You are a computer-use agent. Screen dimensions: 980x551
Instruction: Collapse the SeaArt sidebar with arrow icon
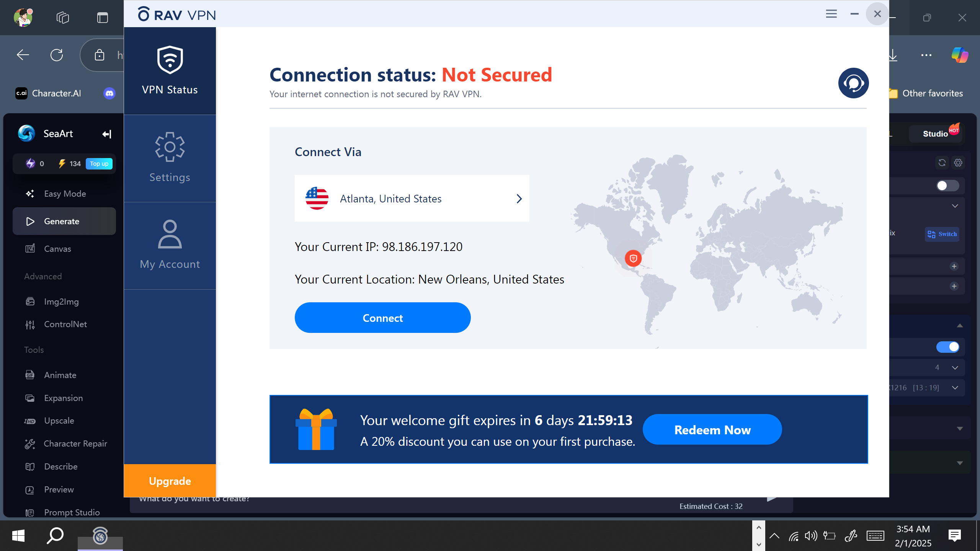106,134
